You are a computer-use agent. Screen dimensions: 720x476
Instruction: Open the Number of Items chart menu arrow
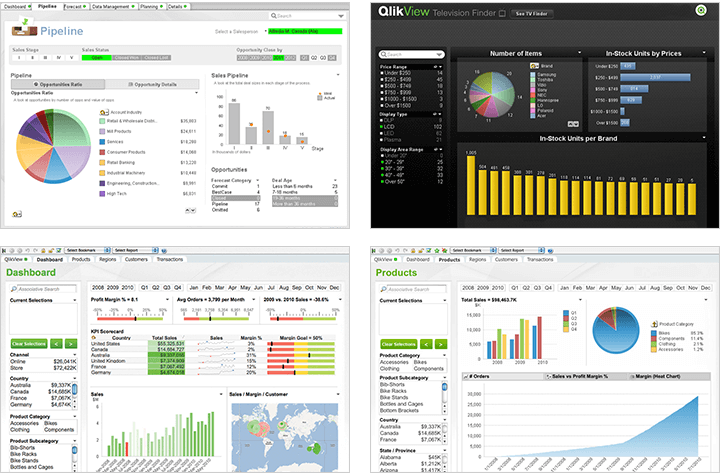(x=579, y=53)
